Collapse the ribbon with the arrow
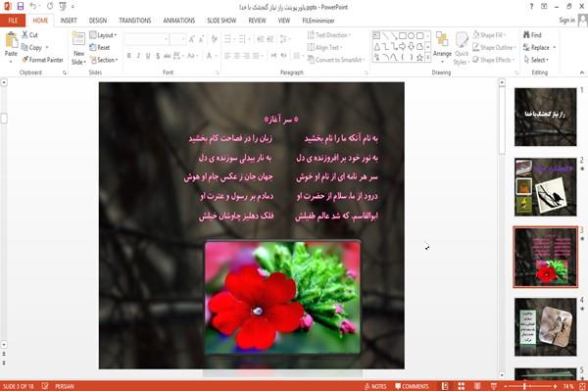Screen dimensions: 588x391 click(x=582, y=72)
